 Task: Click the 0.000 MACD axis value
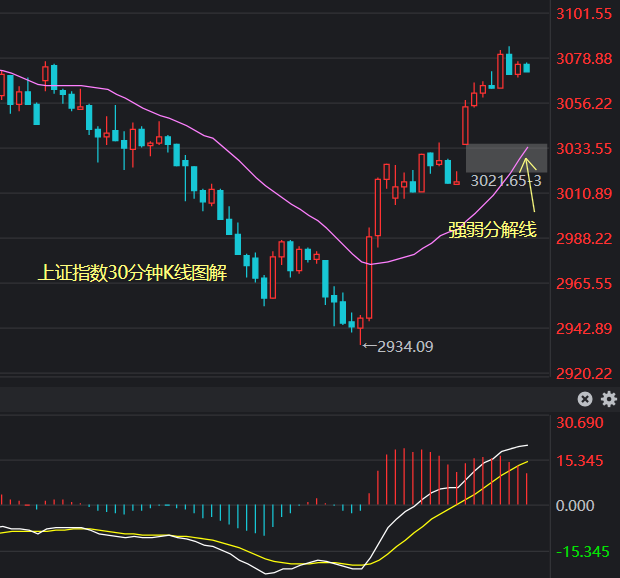point(575,506)
